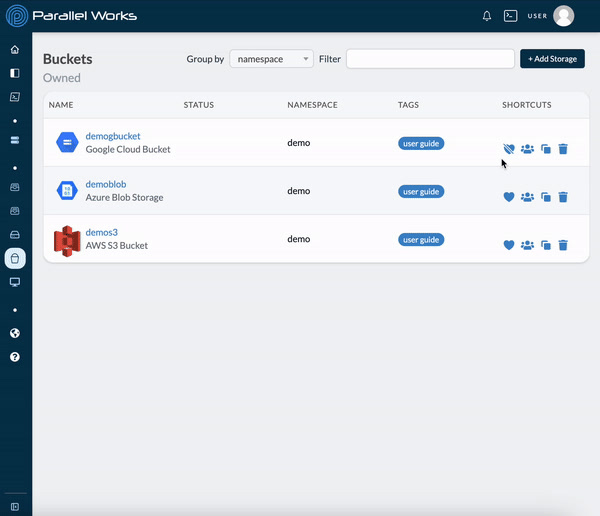The width and height of the screenshot is (600, 516).
Task: Open the globe icon in the sidebar
Action: (15, 333)
